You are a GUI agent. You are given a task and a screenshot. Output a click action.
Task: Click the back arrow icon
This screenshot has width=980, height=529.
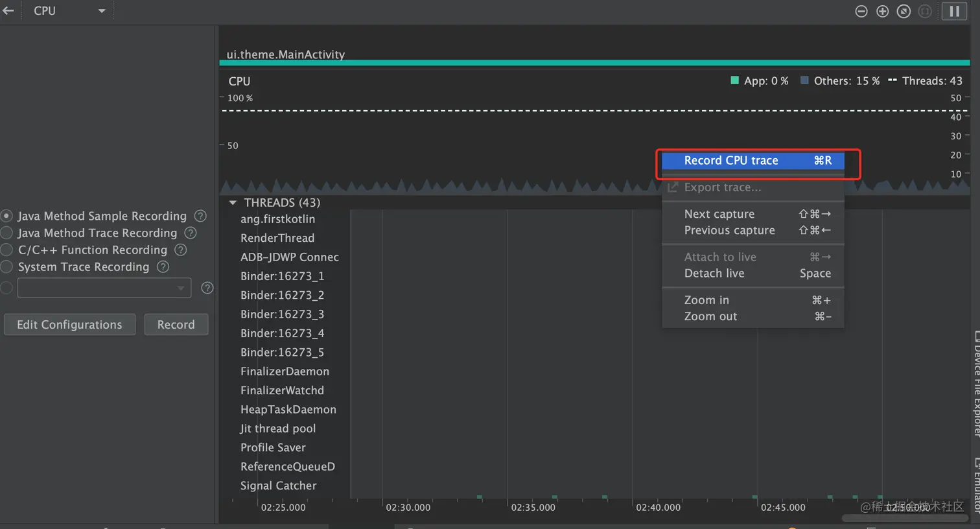[x=8, y=11]
